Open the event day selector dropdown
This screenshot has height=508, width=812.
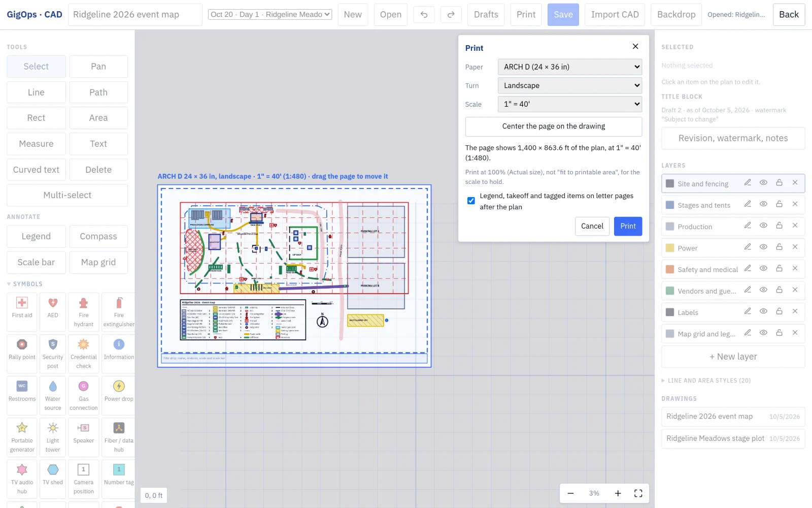point(270,15)
